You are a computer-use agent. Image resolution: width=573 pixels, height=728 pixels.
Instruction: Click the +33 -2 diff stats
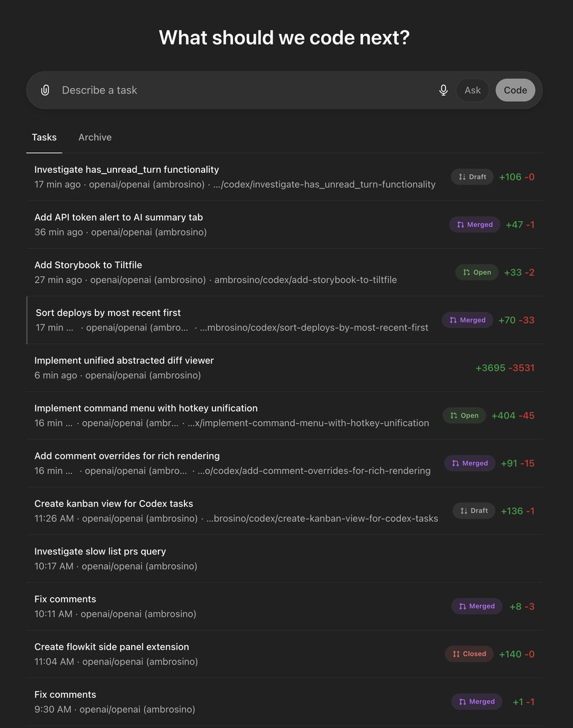519,272
